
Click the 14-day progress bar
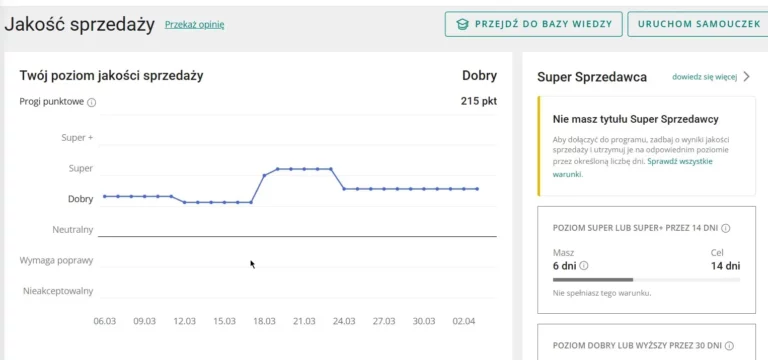pos(646,280)
